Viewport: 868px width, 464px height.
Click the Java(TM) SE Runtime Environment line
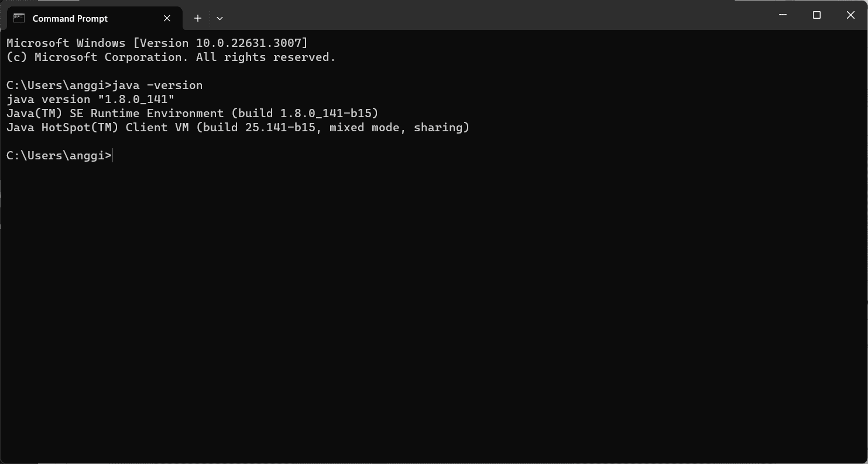click(193, 114)
